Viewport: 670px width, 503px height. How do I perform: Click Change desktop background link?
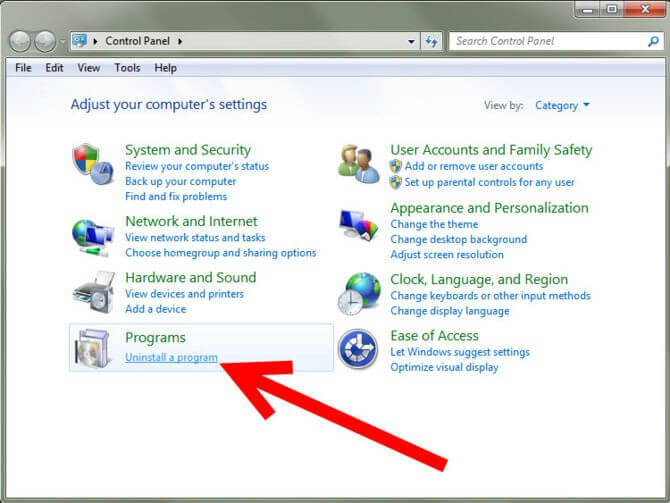458,239
